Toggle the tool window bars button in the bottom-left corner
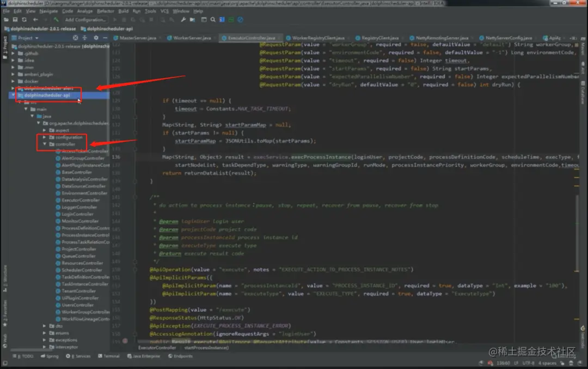 pos(5,363)
